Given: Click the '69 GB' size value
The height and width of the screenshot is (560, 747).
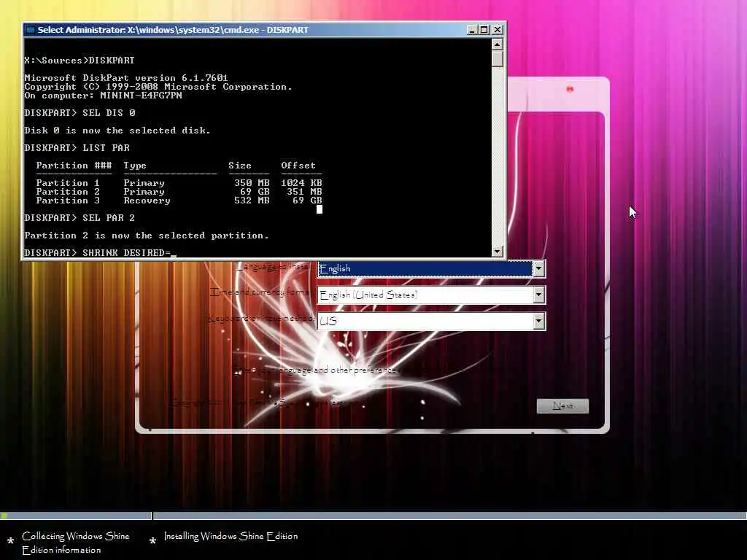Looking at the screenshot, I should (255, 192).
